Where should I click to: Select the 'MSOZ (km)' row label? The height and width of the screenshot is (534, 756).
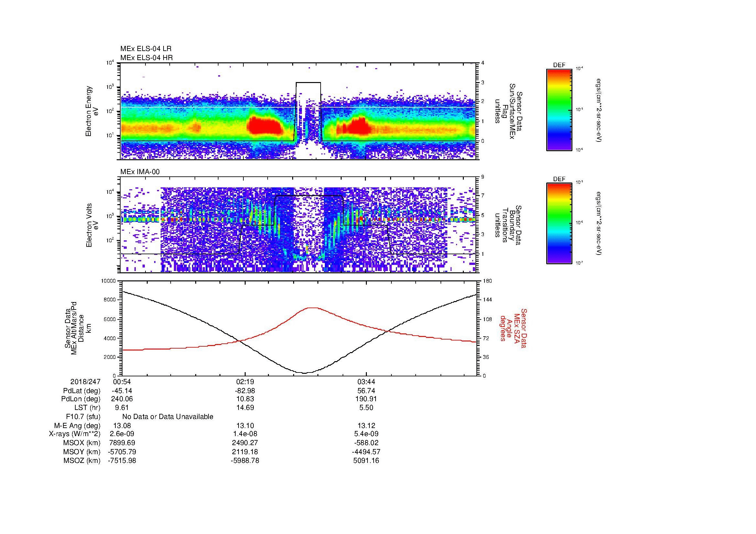pos(82,461)
